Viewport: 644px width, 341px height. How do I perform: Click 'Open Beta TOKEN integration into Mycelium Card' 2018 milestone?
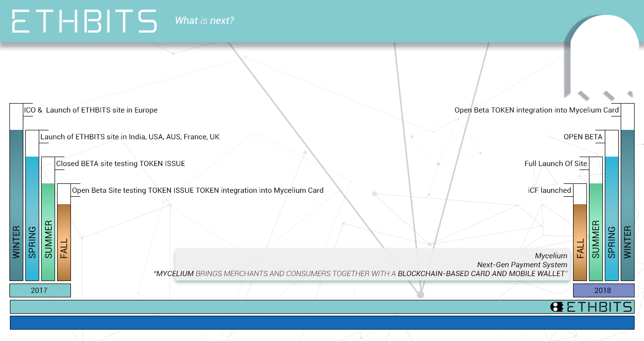coord(537,110)
